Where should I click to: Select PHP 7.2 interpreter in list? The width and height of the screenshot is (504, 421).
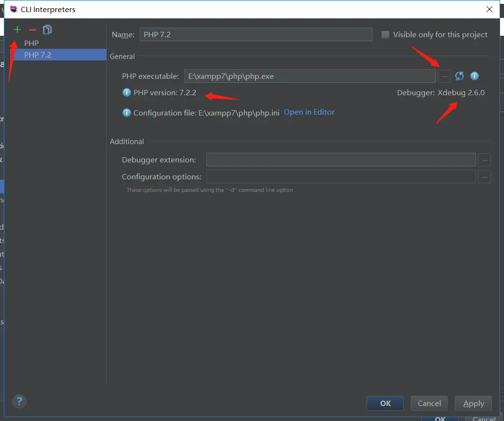[x=58, y=55]
